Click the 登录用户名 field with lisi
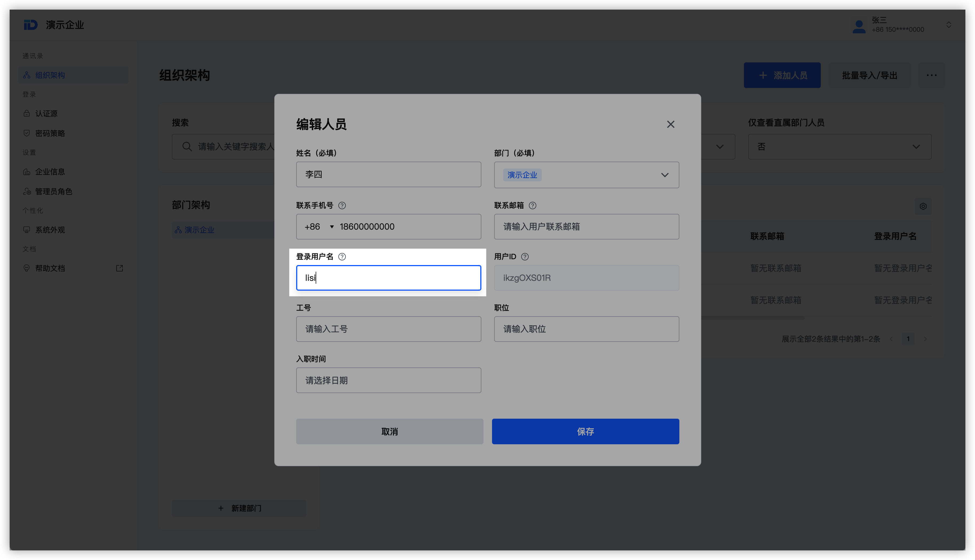 coord(388,278)
